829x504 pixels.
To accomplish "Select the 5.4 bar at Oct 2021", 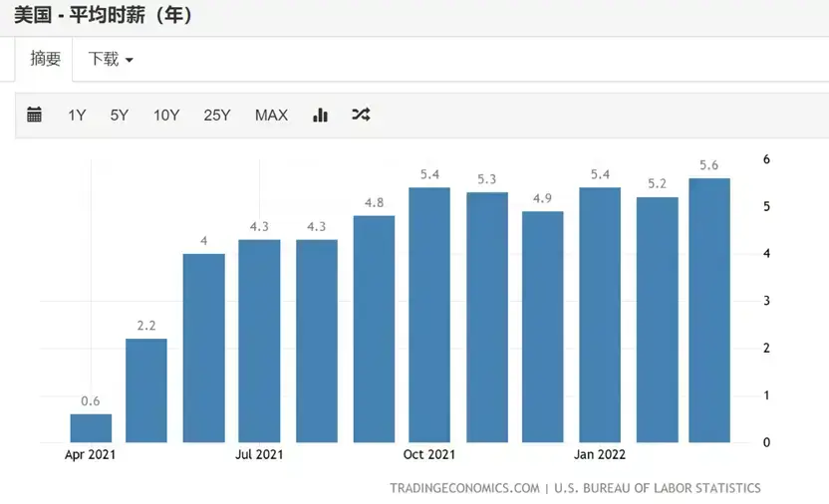I will [x=429, y=315].
